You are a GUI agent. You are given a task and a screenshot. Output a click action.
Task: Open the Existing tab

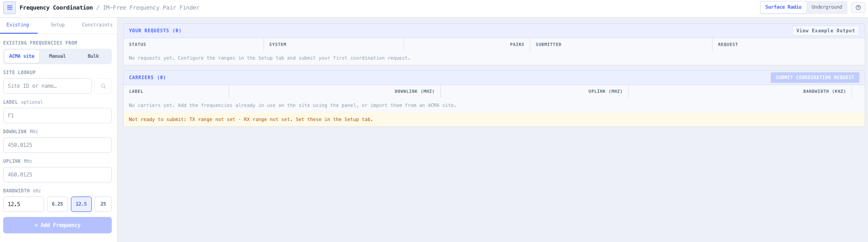(x=18, y=25)
